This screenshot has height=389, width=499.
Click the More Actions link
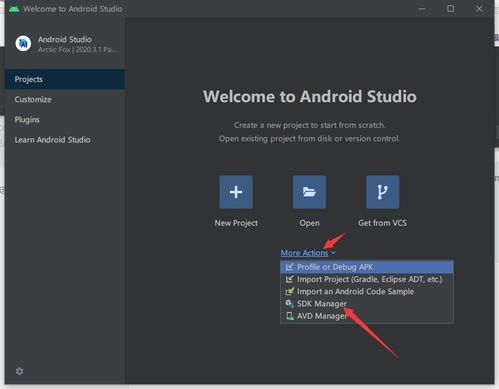coord(304,253)
